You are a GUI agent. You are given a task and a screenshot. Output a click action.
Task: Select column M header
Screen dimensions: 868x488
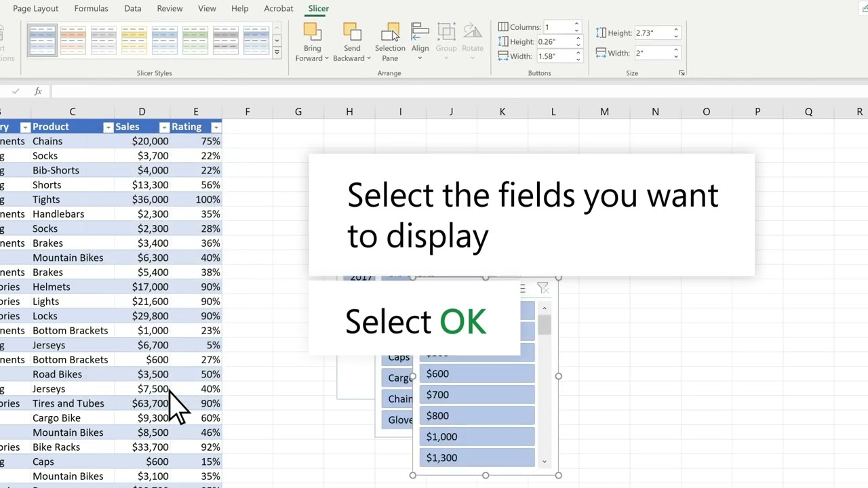[x=604, y=112]
